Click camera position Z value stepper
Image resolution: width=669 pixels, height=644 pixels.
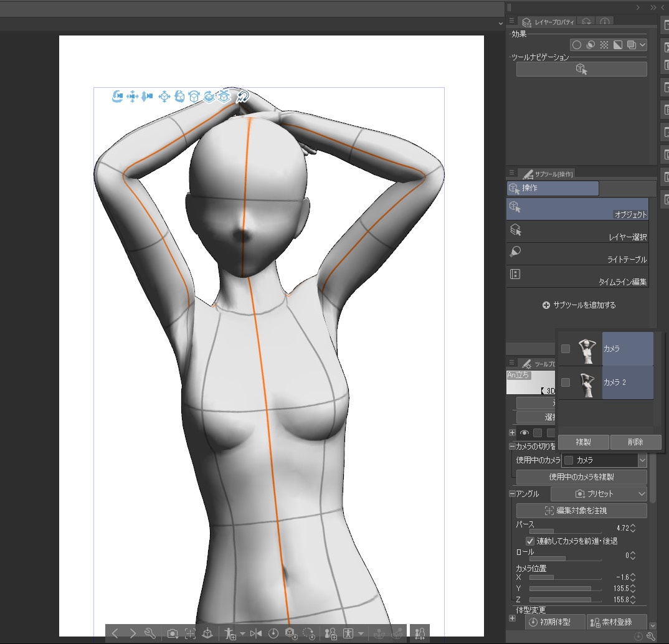pyautogui.click(x=633, y=600)
